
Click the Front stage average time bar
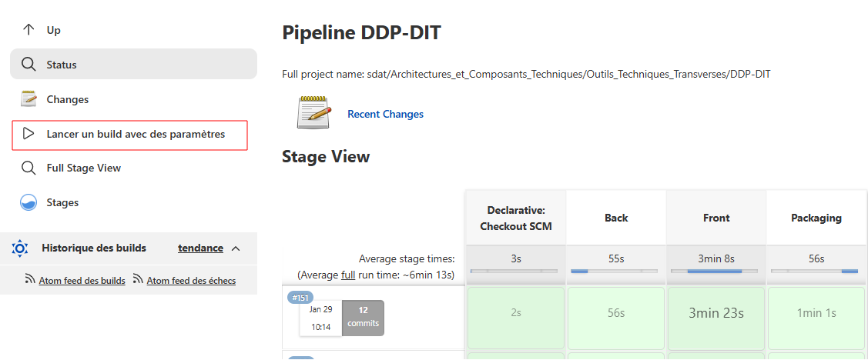(x=716, y=271)
